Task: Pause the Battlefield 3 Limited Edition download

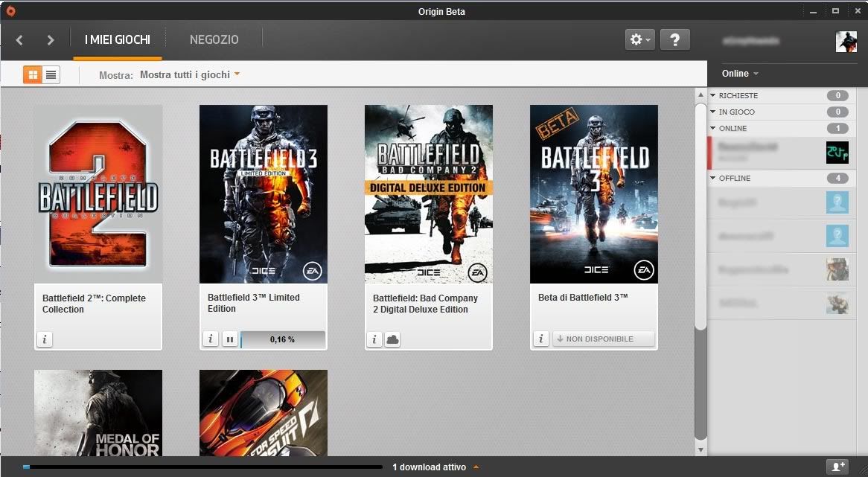Action: (230, 339)
